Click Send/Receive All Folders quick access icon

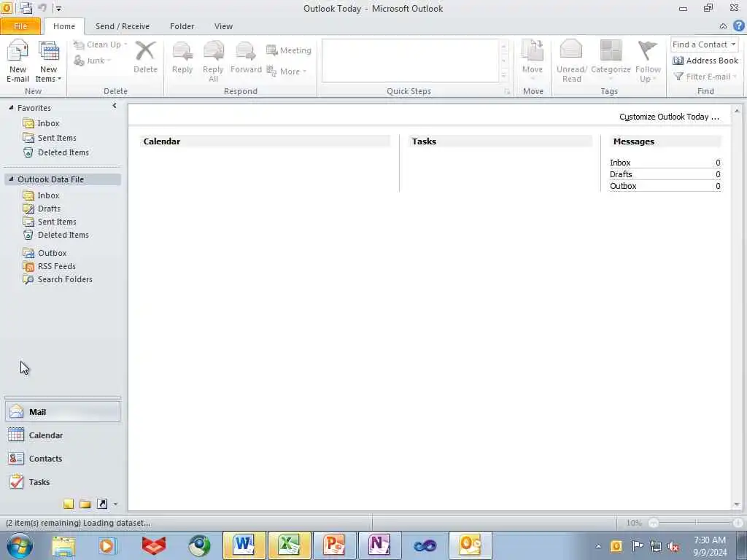[x=26, y=8]
